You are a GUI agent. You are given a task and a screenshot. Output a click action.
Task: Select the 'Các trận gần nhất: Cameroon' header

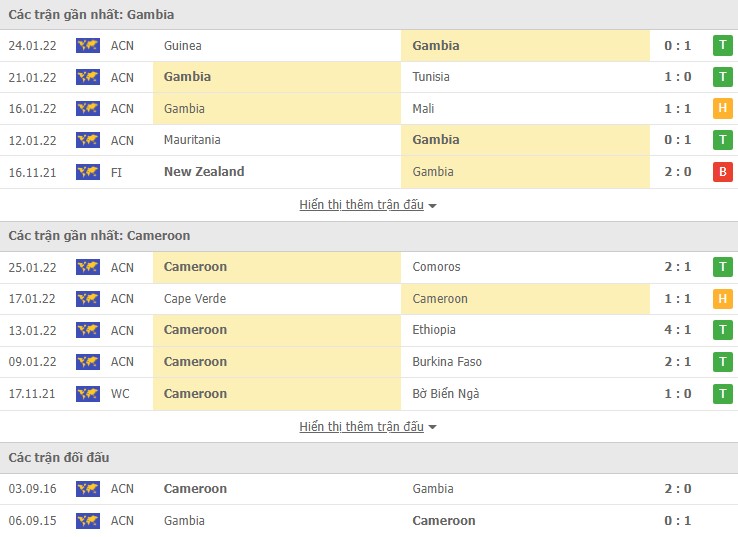point(99,236)
